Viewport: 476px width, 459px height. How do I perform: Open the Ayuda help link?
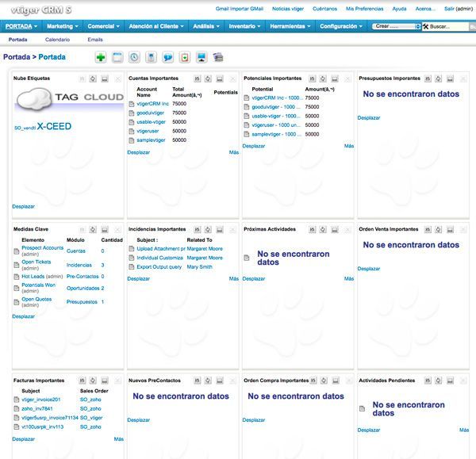click(x=399, y=9)
